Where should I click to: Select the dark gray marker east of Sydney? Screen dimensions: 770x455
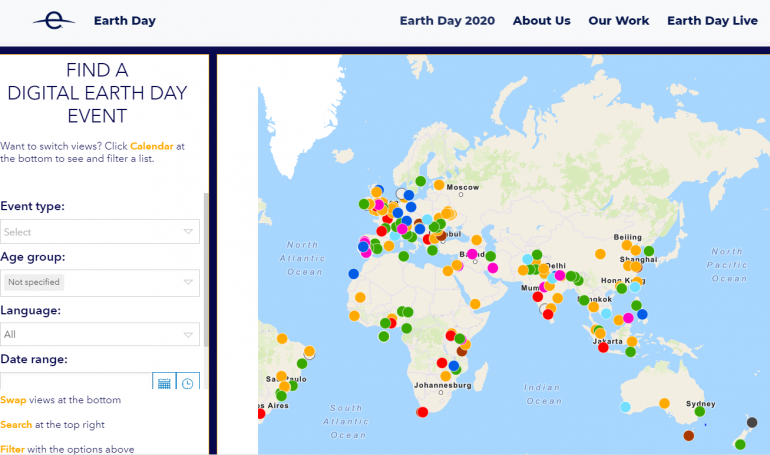point(752,422)
